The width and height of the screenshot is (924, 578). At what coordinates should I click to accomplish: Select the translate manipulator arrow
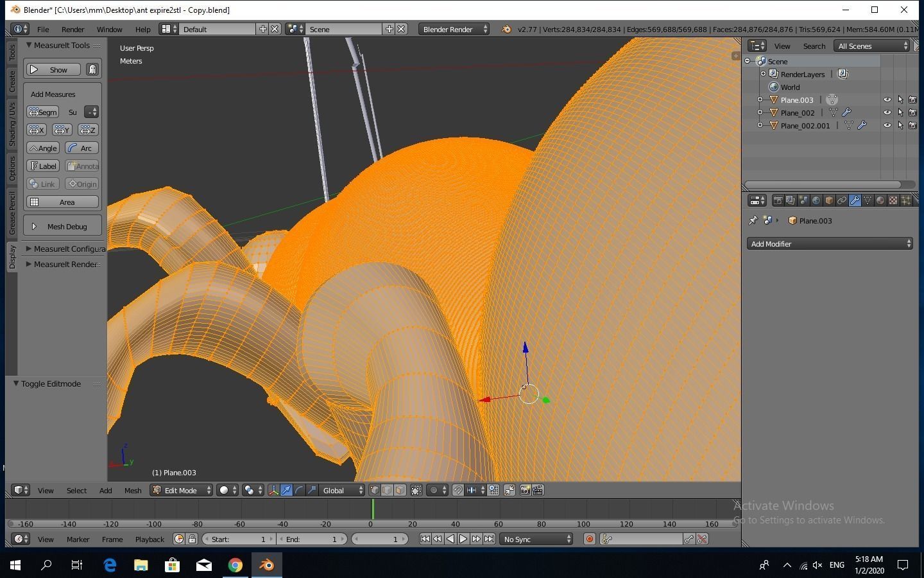pos(286,491)
